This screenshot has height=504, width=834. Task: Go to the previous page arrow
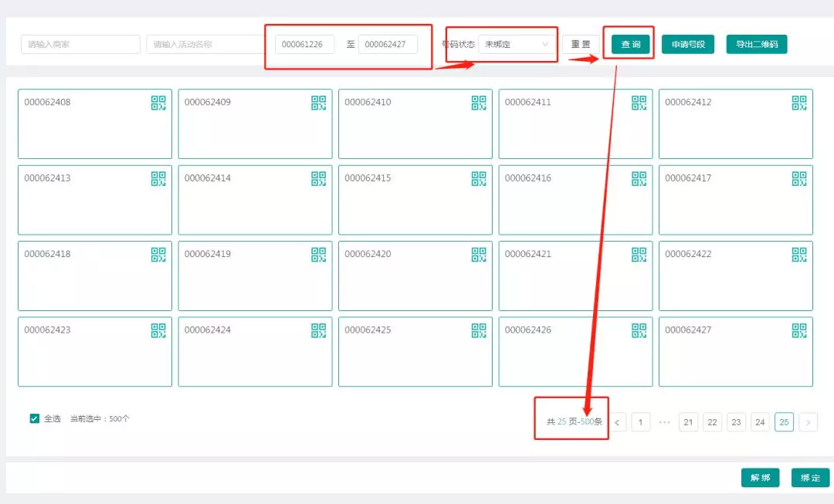coord(618,422)
